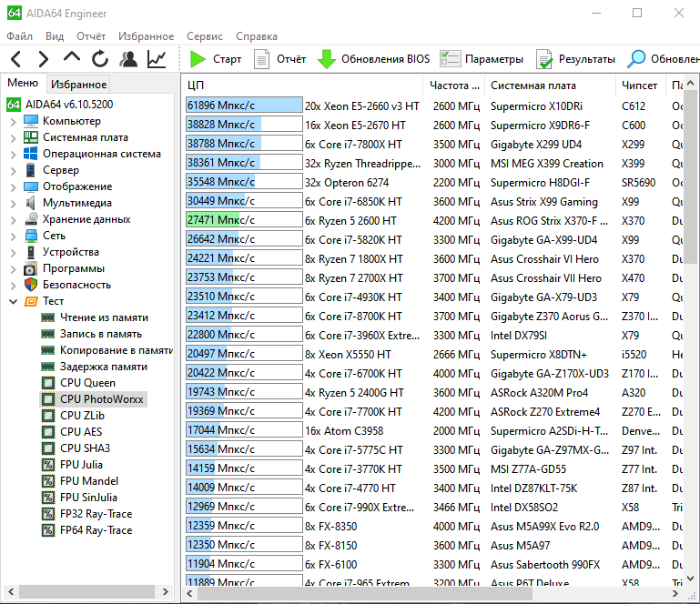Open the Отчёт menu
Viewport: 700px width, 604px height.
[91, 36]
